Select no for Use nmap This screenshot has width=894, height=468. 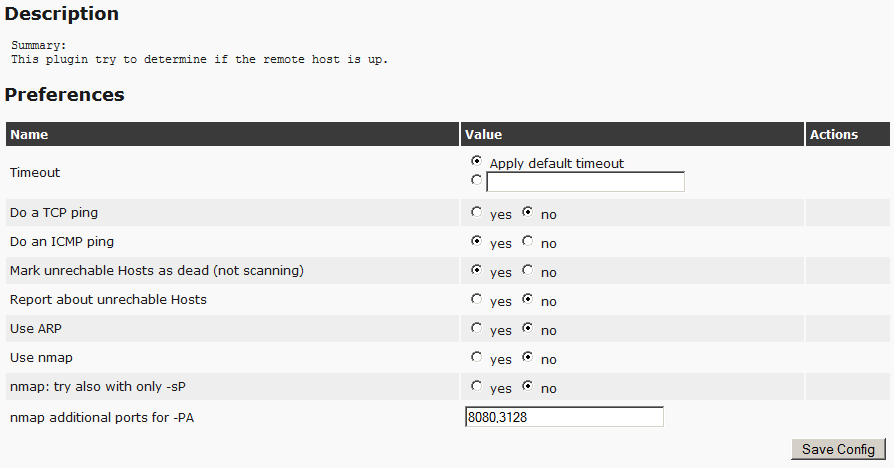coord(527,357)
